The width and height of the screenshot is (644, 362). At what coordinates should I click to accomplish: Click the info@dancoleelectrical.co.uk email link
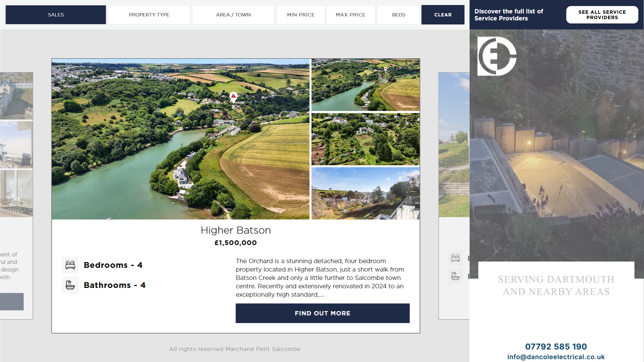click(x=556, y=357)
